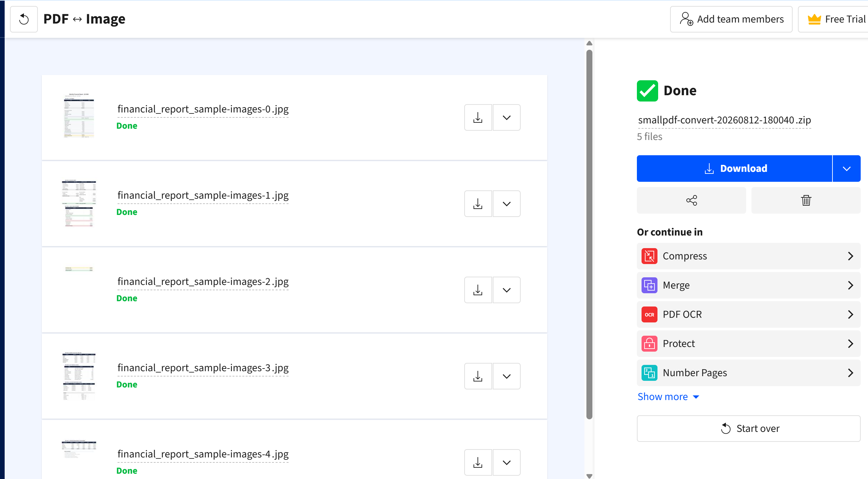
Task: Click the green Done checkmark icon
Action: [x=647, y=91]
